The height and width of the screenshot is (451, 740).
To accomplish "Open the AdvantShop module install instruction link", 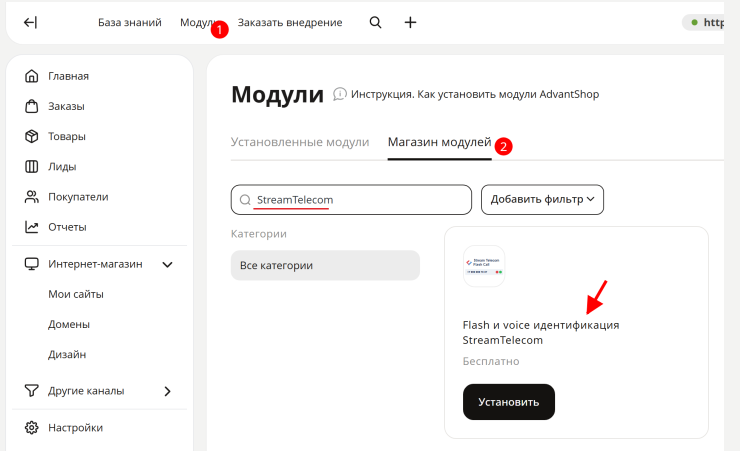I will coord(475,94).
